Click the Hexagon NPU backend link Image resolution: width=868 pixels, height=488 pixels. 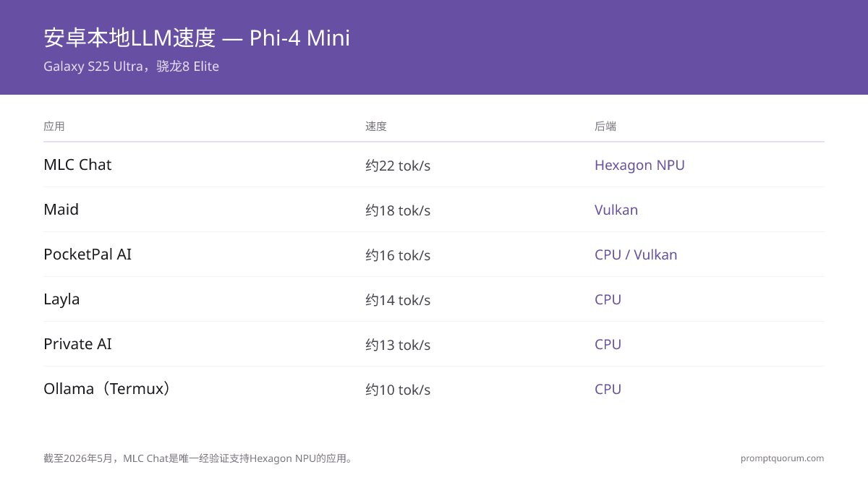(639, 165)
